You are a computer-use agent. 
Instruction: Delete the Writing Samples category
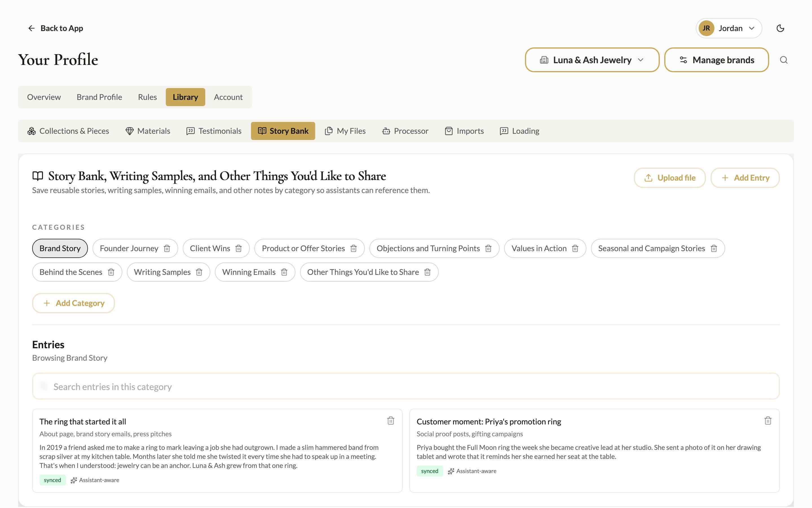(x=199, y=272)
